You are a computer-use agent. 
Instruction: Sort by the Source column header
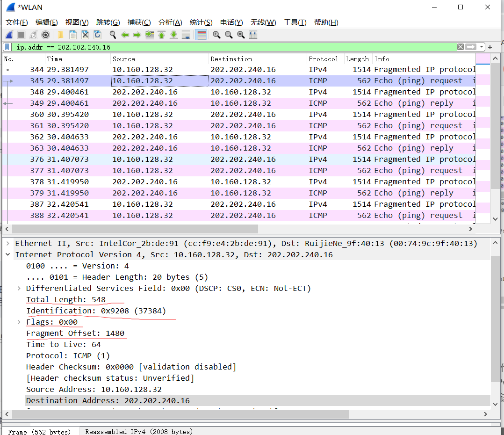pyautogui.click(x=159, y=59)
